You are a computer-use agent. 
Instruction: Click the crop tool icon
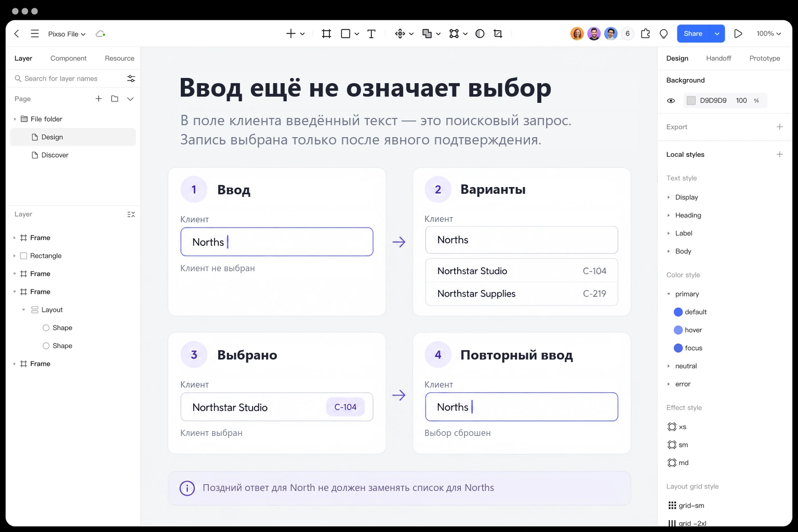click(x=498, y=34)
